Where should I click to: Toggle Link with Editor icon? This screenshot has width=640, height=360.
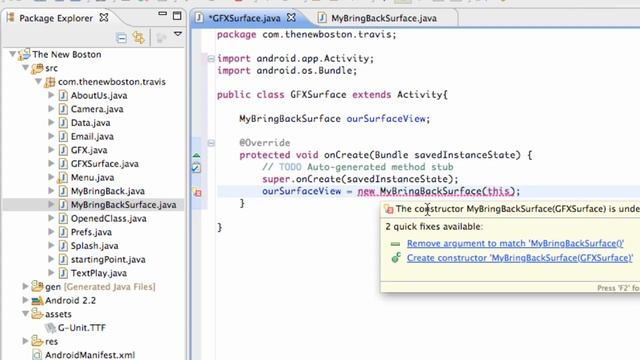coord(138,38)
